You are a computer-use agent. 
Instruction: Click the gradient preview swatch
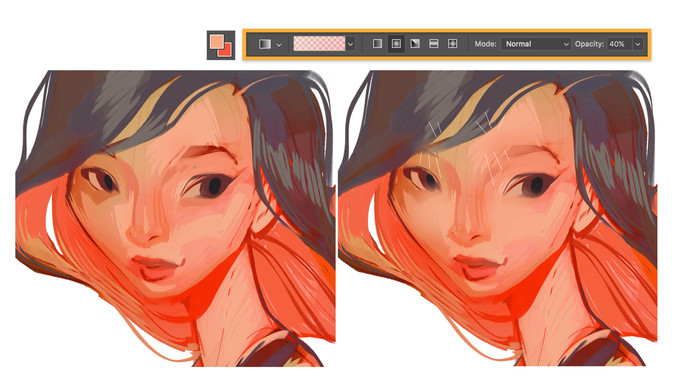[x=319, y=44]
